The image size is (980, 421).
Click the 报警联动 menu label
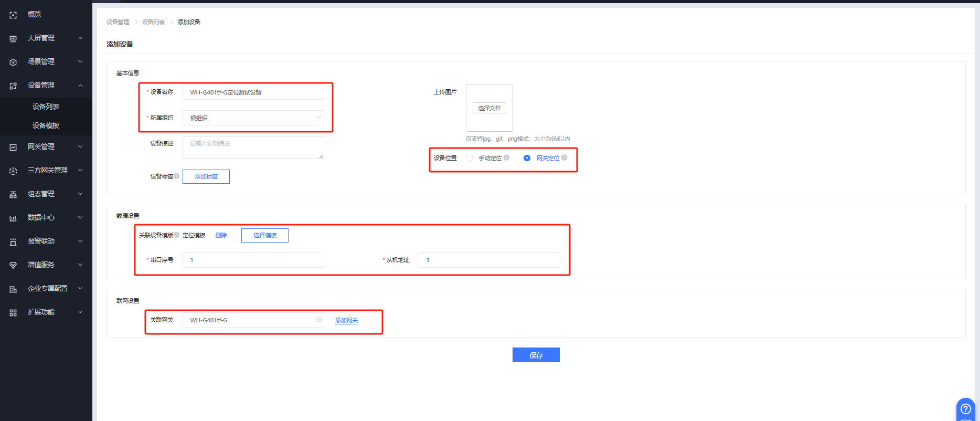(x=41, y=241)
